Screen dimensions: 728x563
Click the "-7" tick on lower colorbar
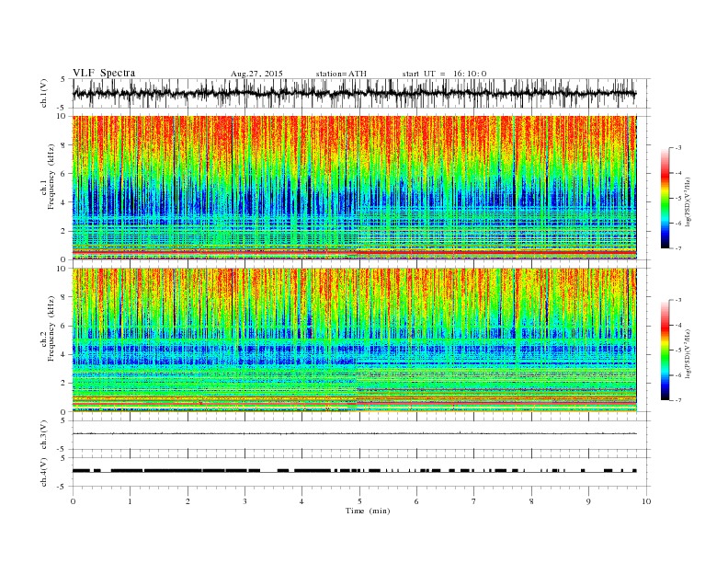(x=678, y=400)
